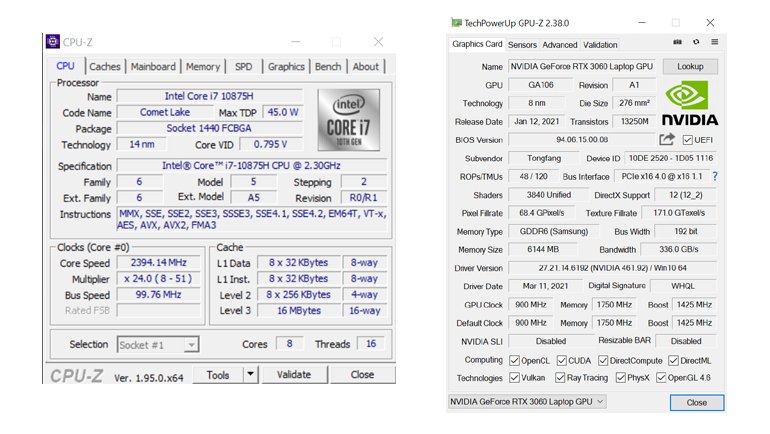Click the Memory Size value '6144 MB'

coord(543,249)
